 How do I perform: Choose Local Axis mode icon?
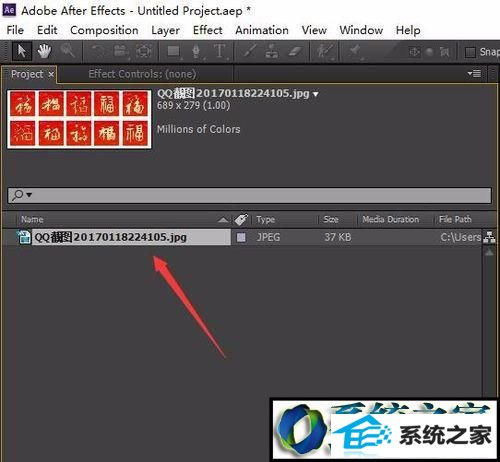[414, 52]
